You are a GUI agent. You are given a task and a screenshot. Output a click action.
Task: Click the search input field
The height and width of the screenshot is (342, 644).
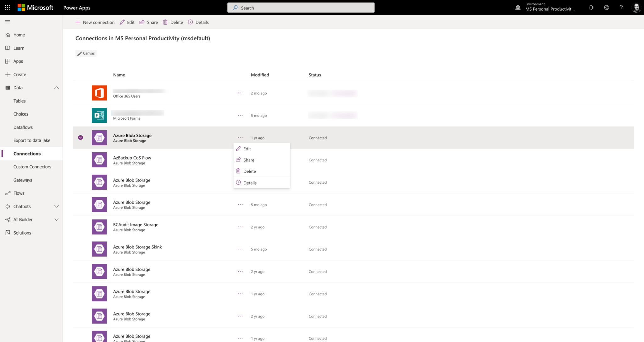301,8
